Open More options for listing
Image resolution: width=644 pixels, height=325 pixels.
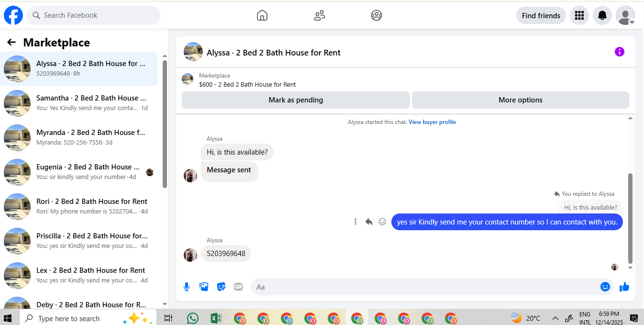(x=521, y=100)
